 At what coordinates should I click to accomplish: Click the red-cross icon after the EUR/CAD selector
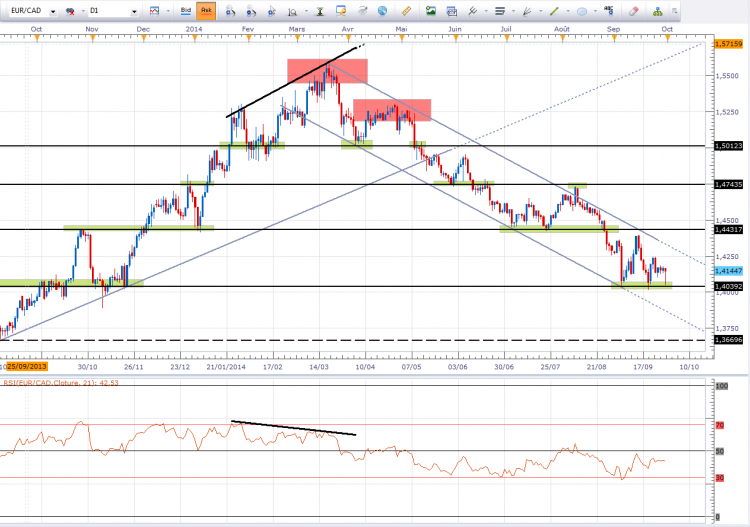(x=70, y=11)
